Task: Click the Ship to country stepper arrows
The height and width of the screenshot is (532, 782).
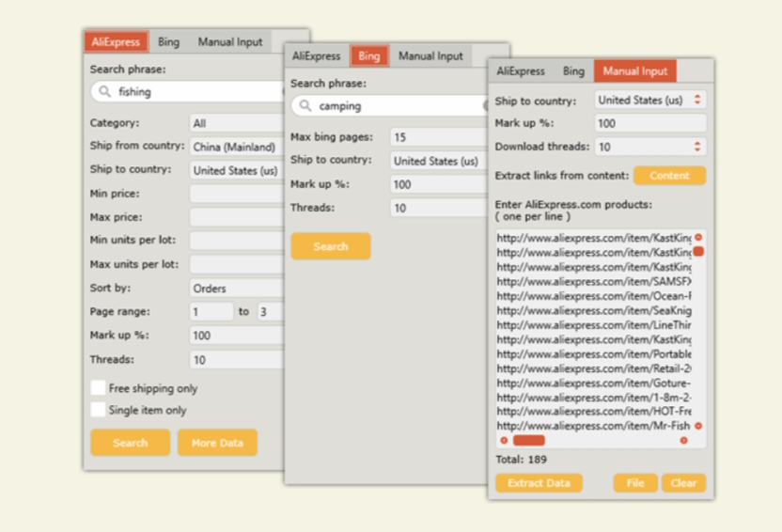Action: (x=697, y=100)
